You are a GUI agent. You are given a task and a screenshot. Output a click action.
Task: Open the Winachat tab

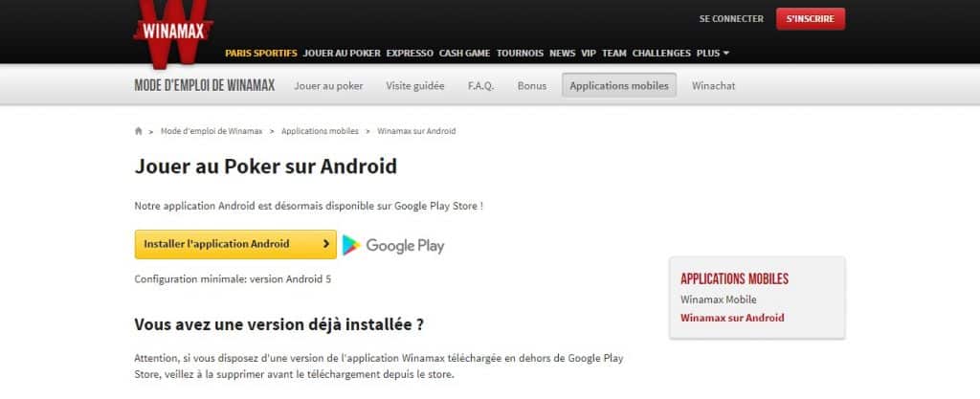pyautogui.click(x=713, y=85)
